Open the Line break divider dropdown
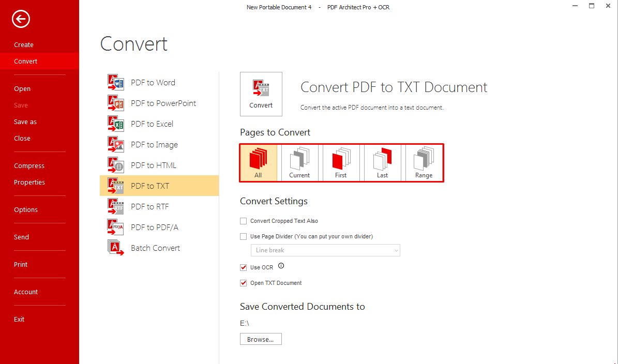618x364 pixels. coord(325,250)
